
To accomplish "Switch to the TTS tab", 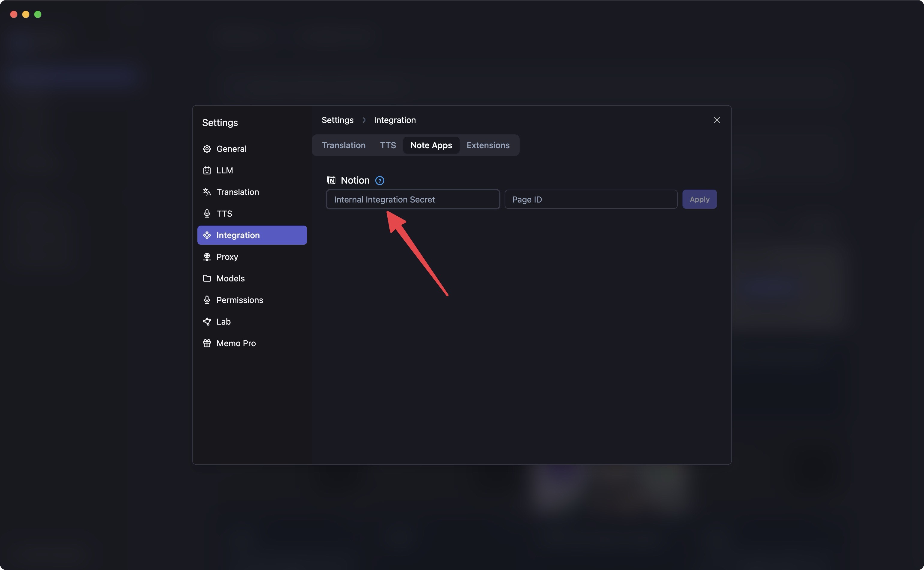I will [x=388, y=145].
